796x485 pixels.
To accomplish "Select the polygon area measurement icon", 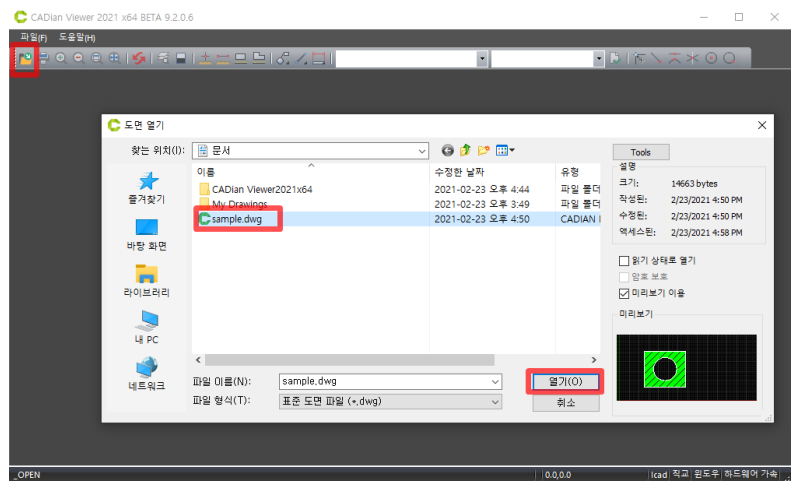I will point(259,58).
